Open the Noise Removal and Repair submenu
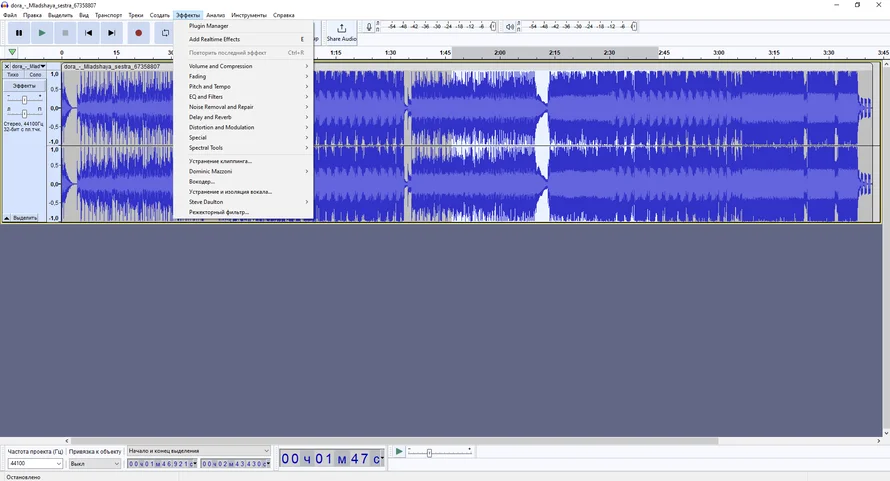Screen dimensions: 890x481 tap(221, 107)
